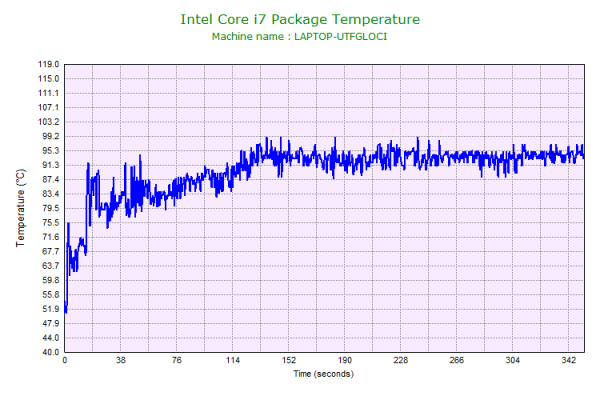This screenshot has width=600, height=400.
Task: Click the chart title 'Intel Core i7 Package Temperature'
Action: pos(300,19)
